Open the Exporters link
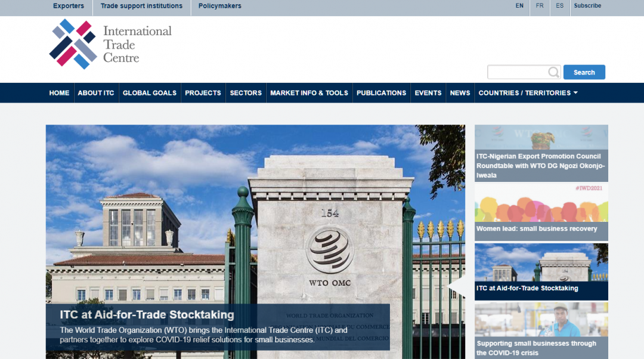644x359 pixels. click(x=68, y=6)
